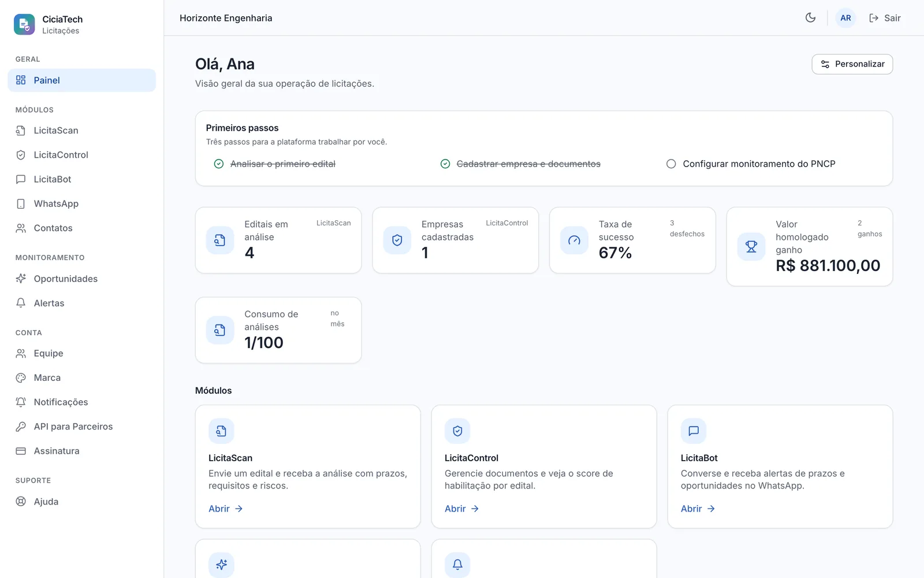Click the LicitaBot module chat icon
Screen dimensions: 924x578
(694, 431)
